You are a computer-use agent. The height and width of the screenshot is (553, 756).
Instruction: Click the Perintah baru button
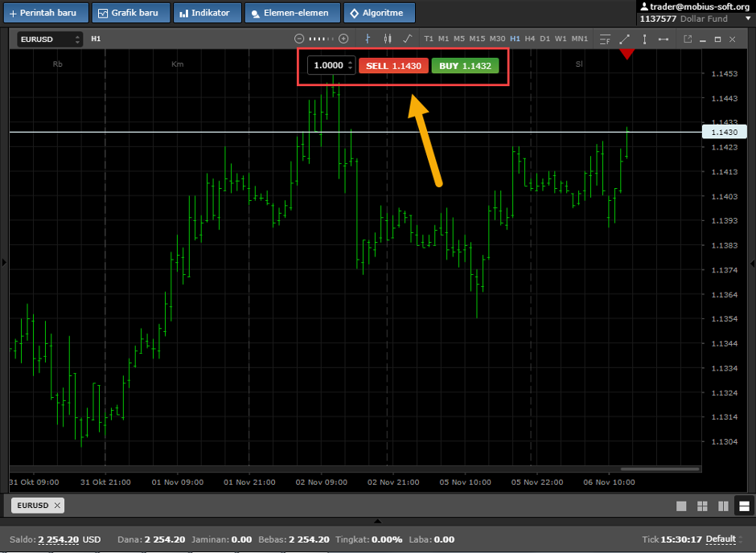click(x=47, y=13)
